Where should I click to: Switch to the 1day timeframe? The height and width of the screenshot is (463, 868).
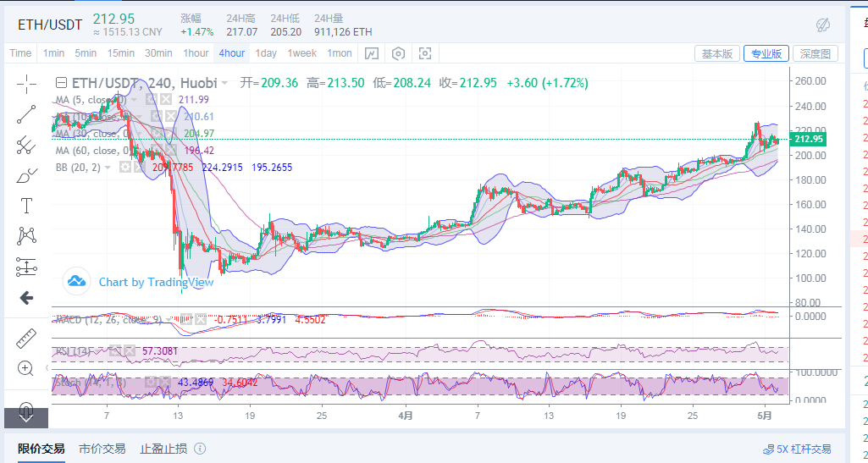point(266,53)
